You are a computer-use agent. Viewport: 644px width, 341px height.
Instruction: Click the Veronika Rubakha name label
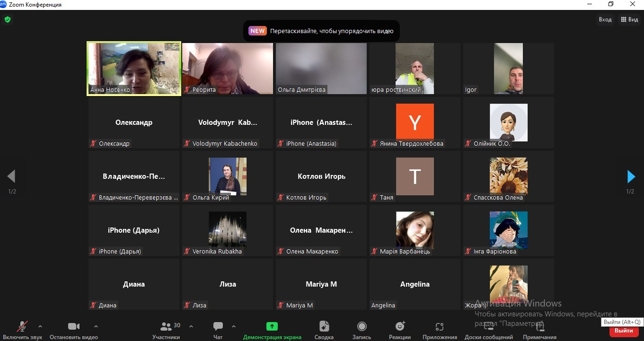click(x=217, y=252)
